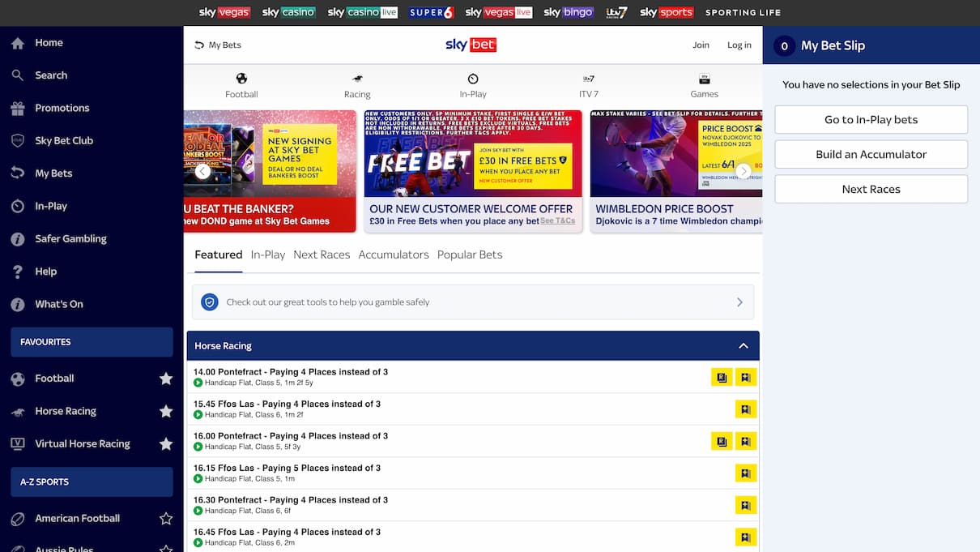The image size is (980, 552).
Task: Click the Build an Accumulator button
Action: [871, 154]
